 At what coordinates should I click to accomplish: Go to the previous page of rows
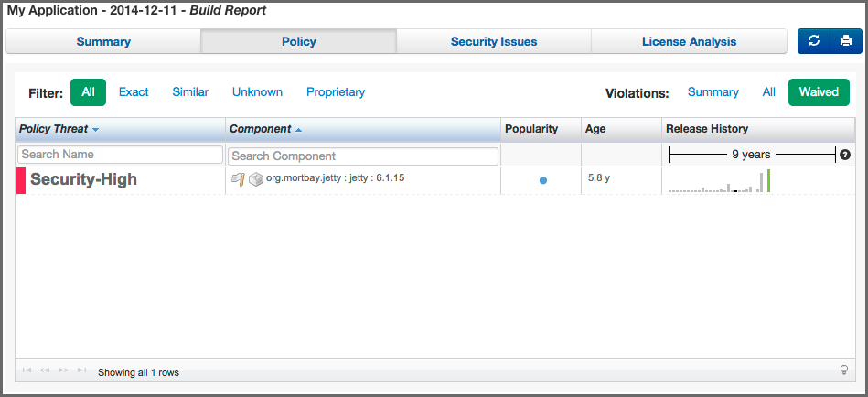(45, 370)
